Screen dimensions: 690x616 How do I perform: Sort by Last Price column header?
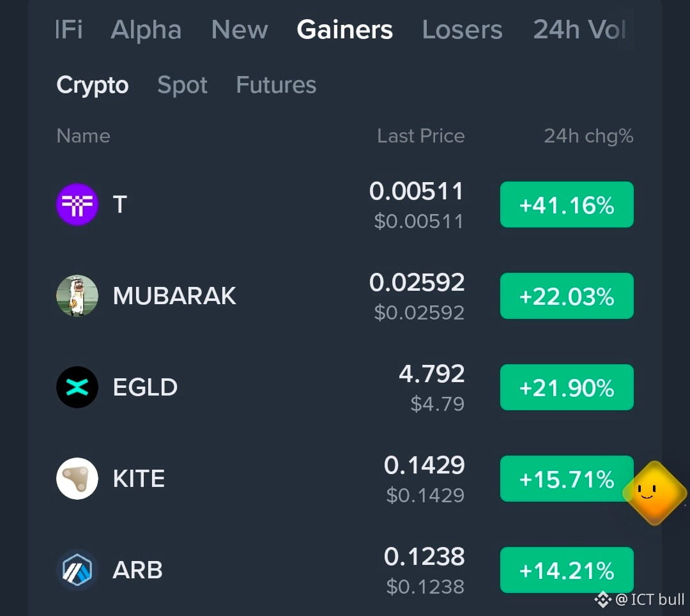[420, 136]
